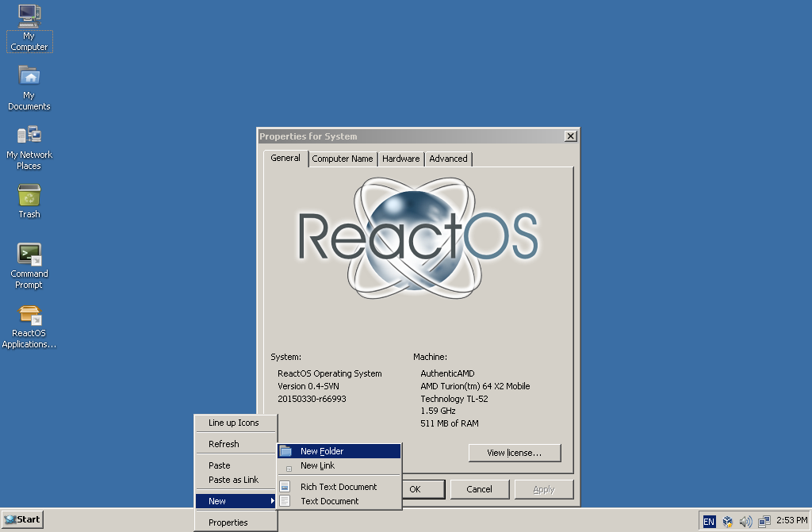Create a New Folder from submenu
The height and width of the screenshot is (532, 812).
pos(339,451)
